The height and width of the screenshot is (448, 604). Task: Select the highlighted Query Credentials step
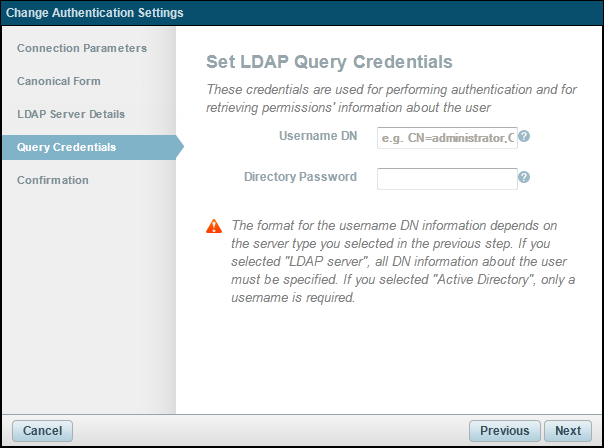[67, 147]
